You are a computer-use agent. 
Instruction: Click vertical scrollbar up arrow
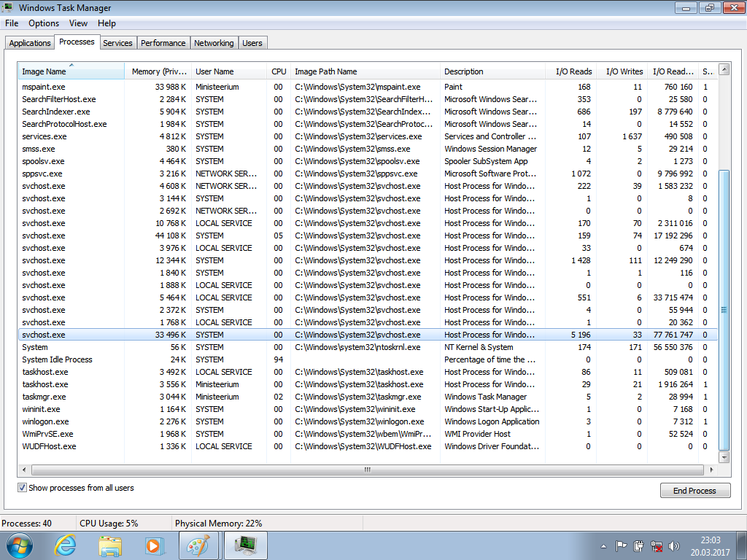coord(724,69)
